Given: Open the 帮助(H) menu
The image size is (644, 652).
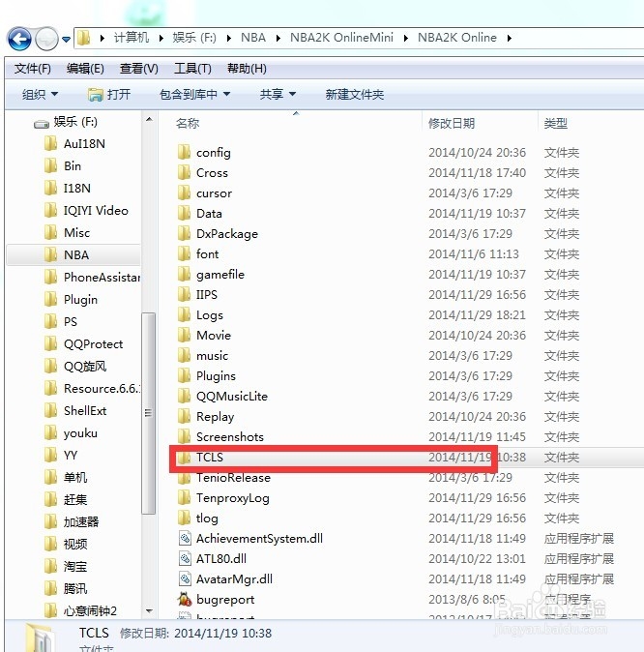Looking at the screenshot, I should click(x=247, y=69).
